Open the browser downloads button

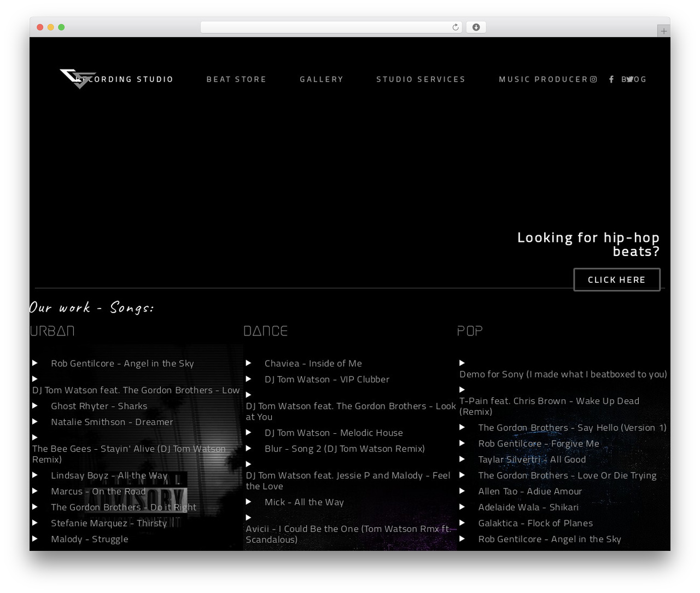point(476,27)
